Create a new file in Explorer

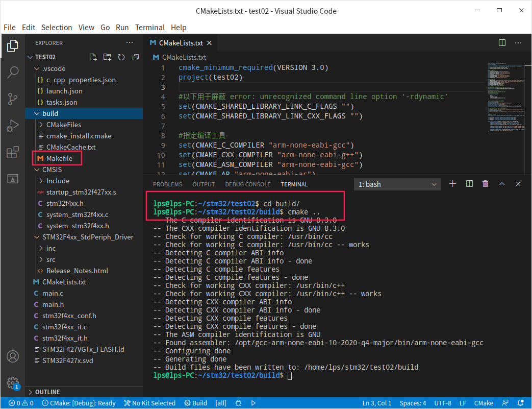[x=93, y=57]
